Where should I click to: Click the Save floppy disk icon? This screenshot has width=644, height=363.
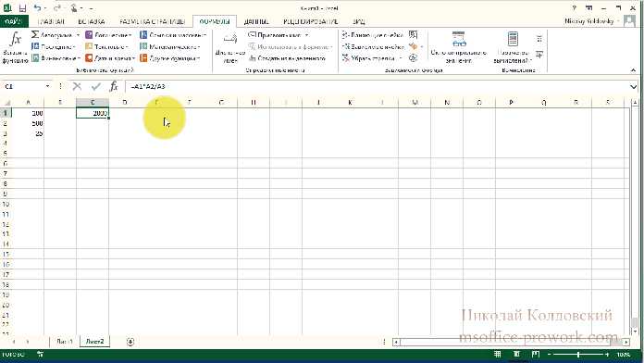point(22,7)
